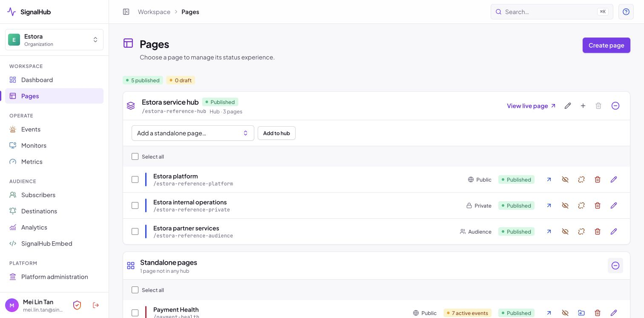The width and height of the screenshot is (644, 318).
Task: Delete Estora partner services page
Action: (x=598, y=231)
